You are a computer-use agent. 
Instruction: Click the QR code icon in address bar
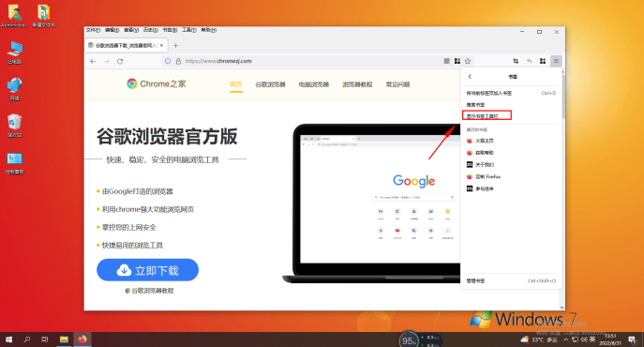click(x=447, y=61)
